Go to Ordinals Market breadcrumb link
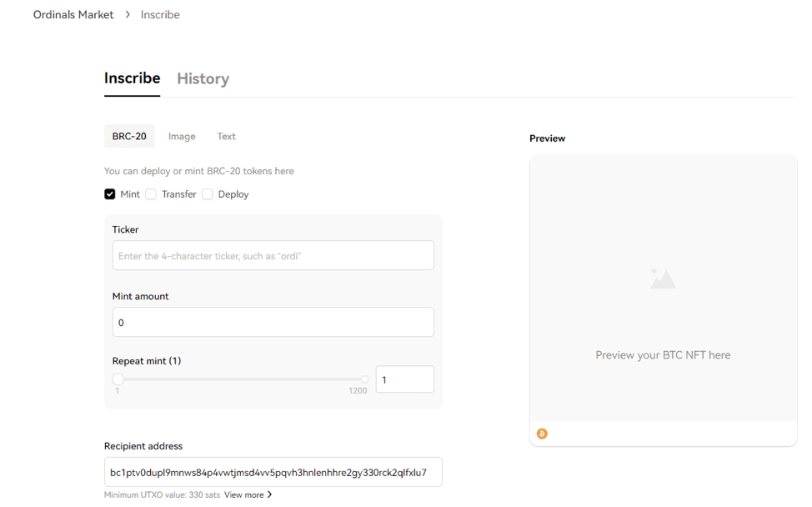 pos(73,15)
